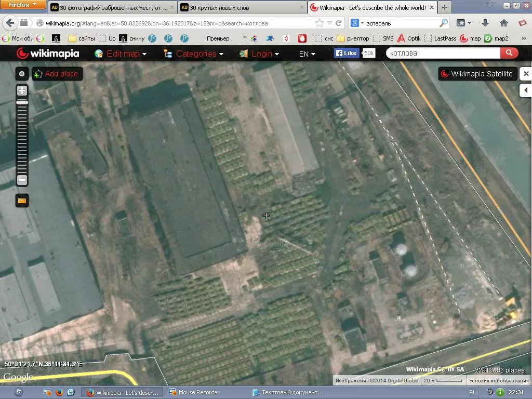Open the SMS bookmark
Viewport: 532px width, 399px height.
[x=383, y=38]
